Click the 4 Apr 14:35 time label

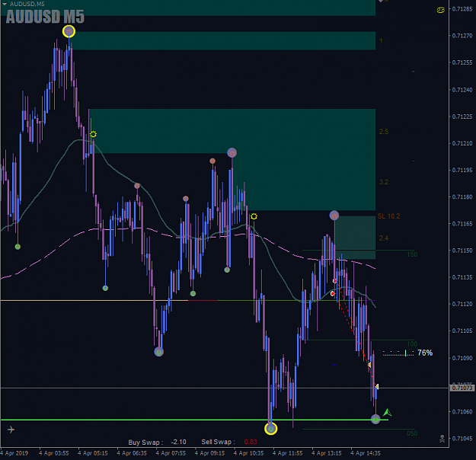[366, 453]
